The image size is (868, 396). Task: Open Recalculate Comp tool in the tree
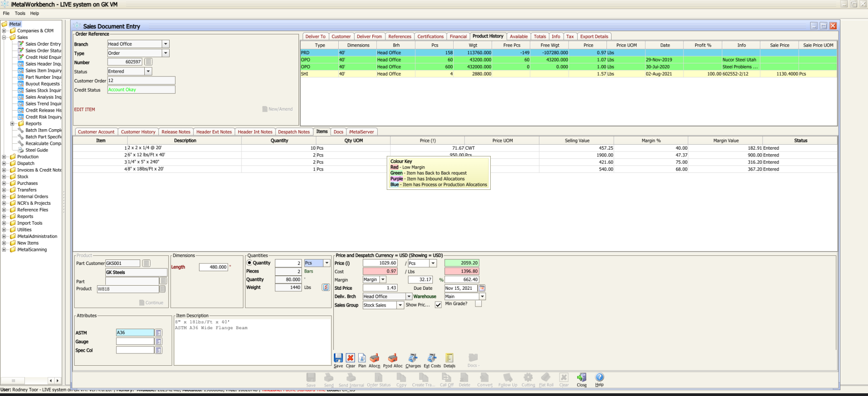click(43, 143)
